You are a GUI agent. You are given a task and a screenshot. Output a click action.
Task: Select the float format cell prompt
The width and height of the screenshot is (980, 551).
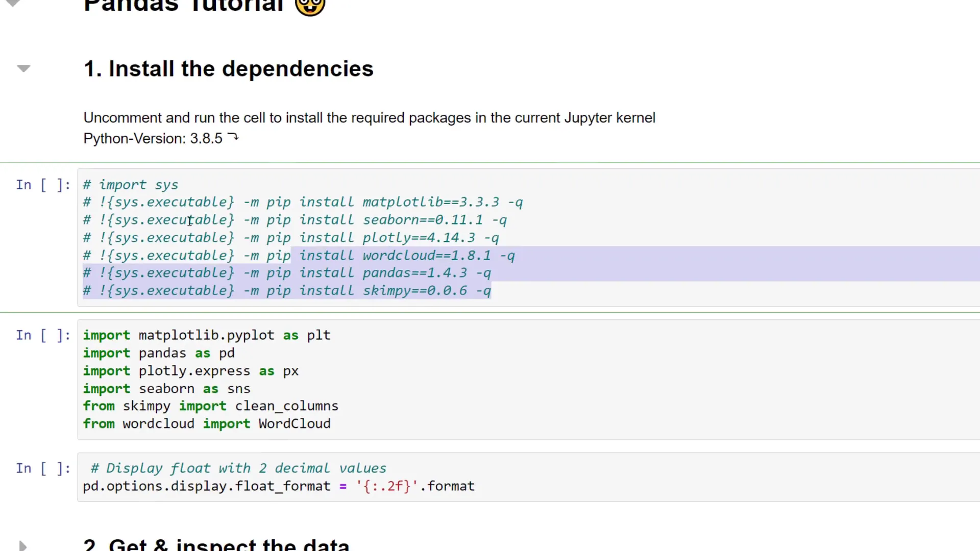tap(43, 468)
